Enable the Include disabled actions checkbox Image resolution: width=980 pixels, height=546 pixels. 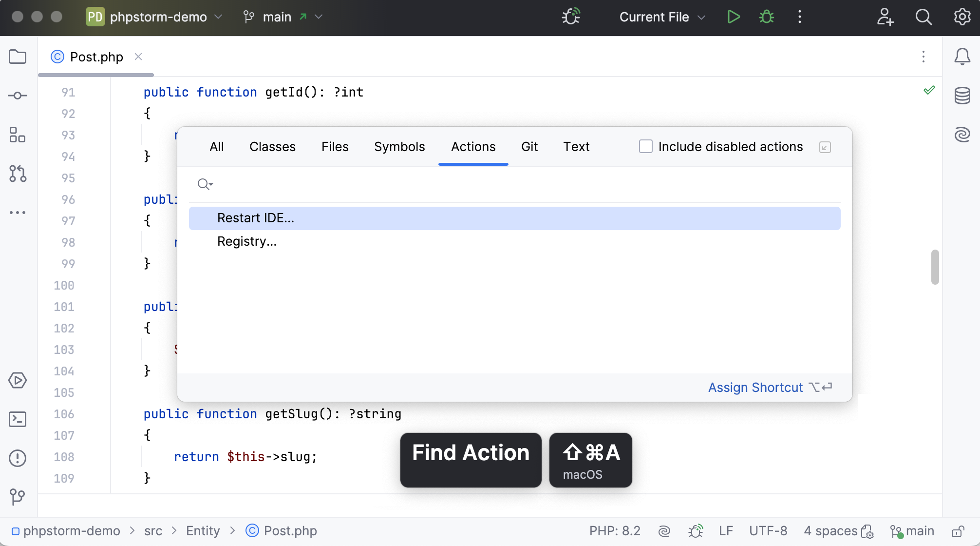coord(646,146)
